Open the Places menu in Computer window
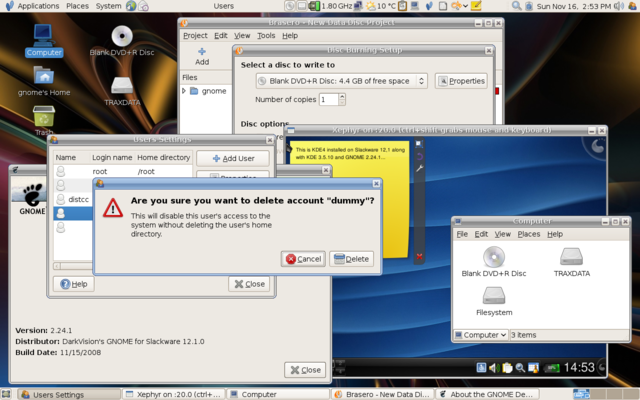The width and height of the screenshot is (640, 400). pyautogui.click(x=529, y=234)
